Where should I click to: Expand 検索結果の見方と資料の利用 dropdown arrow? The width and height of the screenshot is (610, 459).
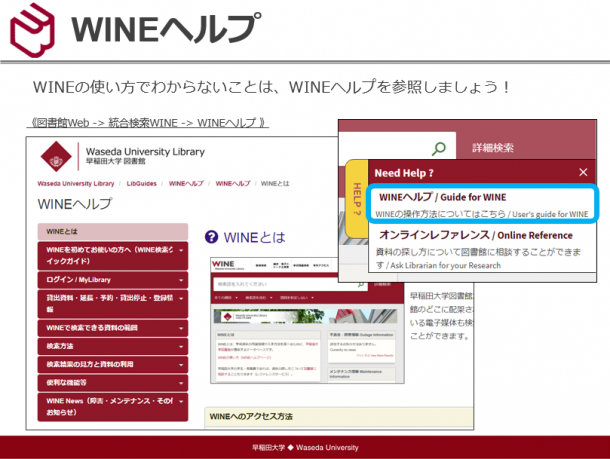[181, 365]
